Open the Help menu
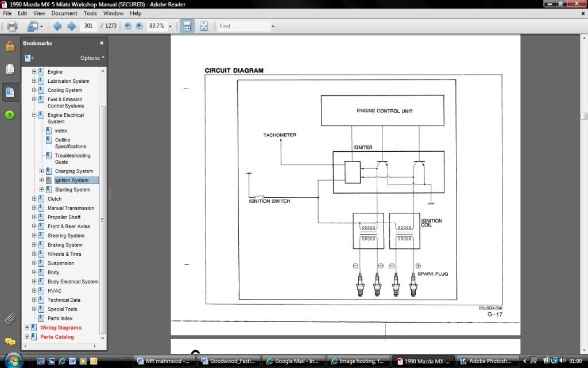This screenshot has height=368, width=588. (x=136, y=13)
